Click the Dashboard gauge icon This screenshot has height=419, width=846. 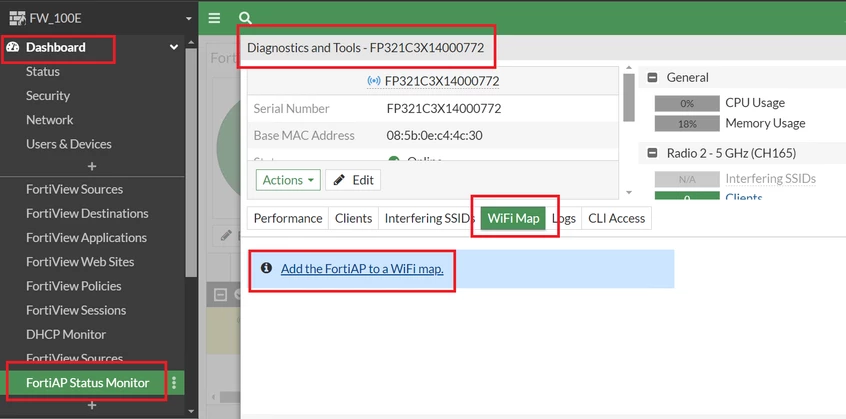point(13,47)
